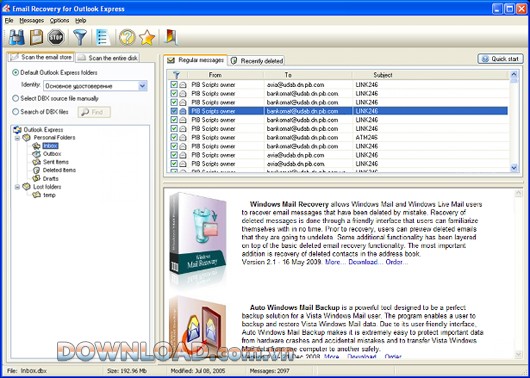Click envelope icon in avia@udab.dn.pib.com first row
This screenshot has width=530, height=378.
pyautogui.click(x=183, y=85)
